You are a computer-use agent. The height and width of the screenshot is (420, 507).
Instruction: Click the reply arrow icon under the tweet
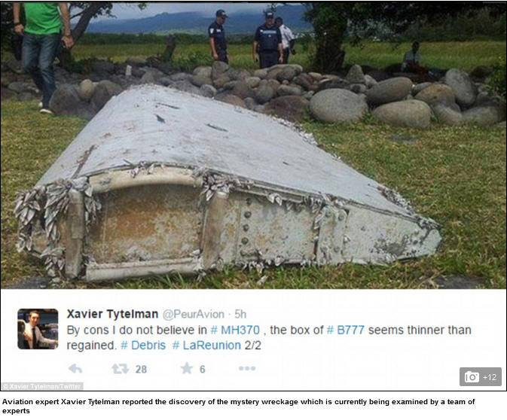[x=75, y=369]
